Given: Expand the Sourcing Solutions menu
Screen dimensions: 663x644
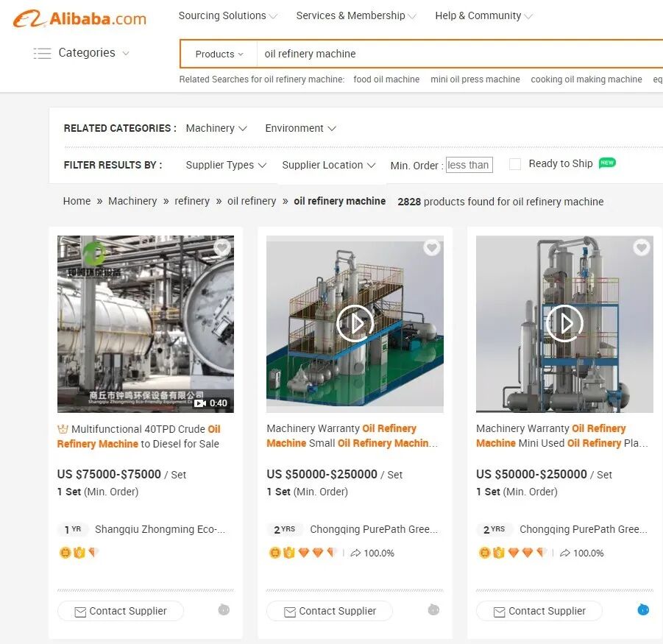Looking at the screenshot, I should click(227, 15).
